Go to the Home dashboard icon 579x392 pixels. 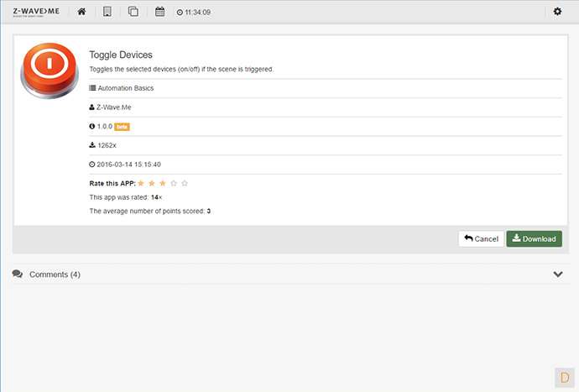click(x=81, y=12)
